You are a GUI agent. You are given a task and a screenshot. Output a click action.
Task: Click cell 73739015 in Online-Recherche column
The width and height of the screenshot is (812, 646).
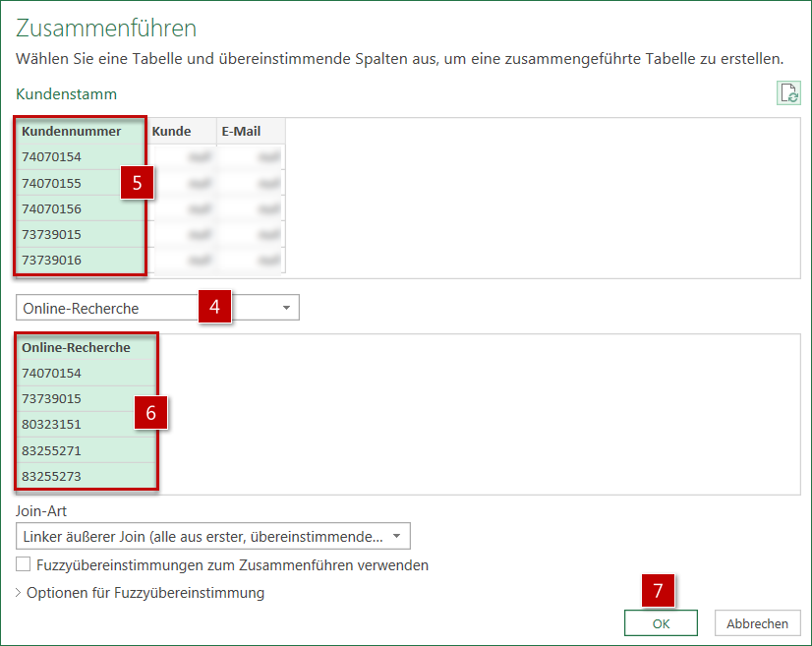pyautogui.click(x=87, y=399)
